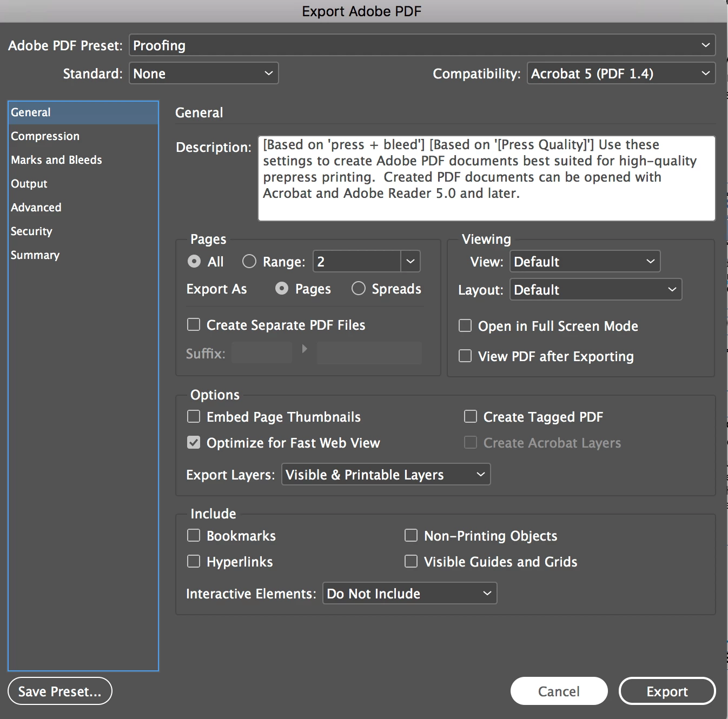Screen dimensions: 728x719
Task: Select the All pages radio button
Action: pyautogui.click(x=194, y=262)
